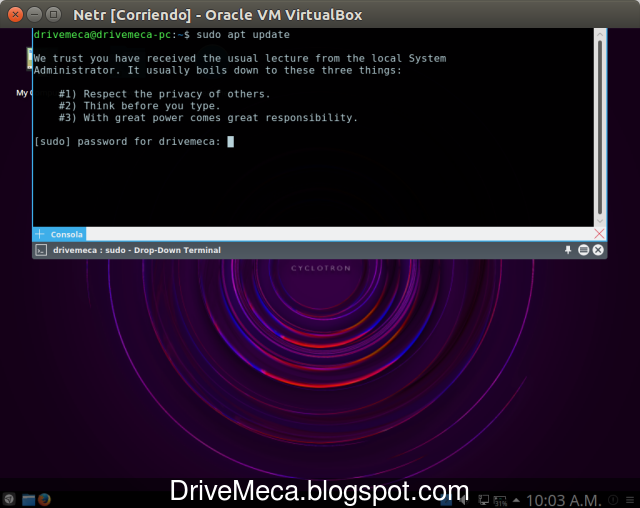The width and height of the screenshot is (640, 508).
Task: Launch Firefox from the taskbar
Action: (x=44, y=499)
